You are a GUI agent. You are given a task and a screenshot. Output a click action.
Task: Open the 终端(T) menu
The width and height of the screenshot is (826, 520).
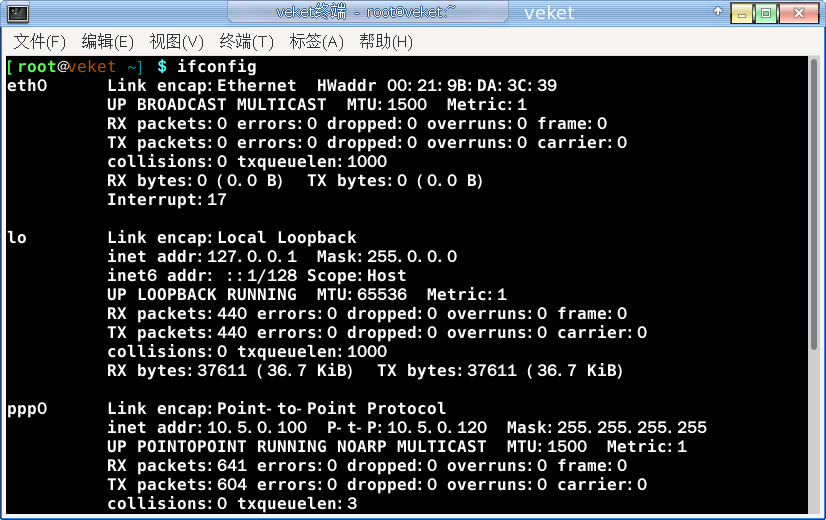pos(247,41)
